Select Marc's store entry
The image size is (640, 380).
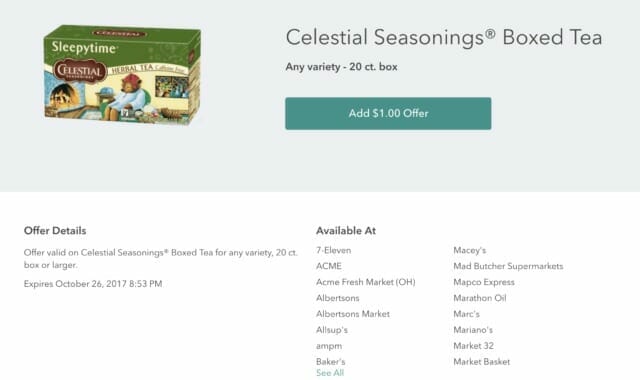[x=467, y=314]
